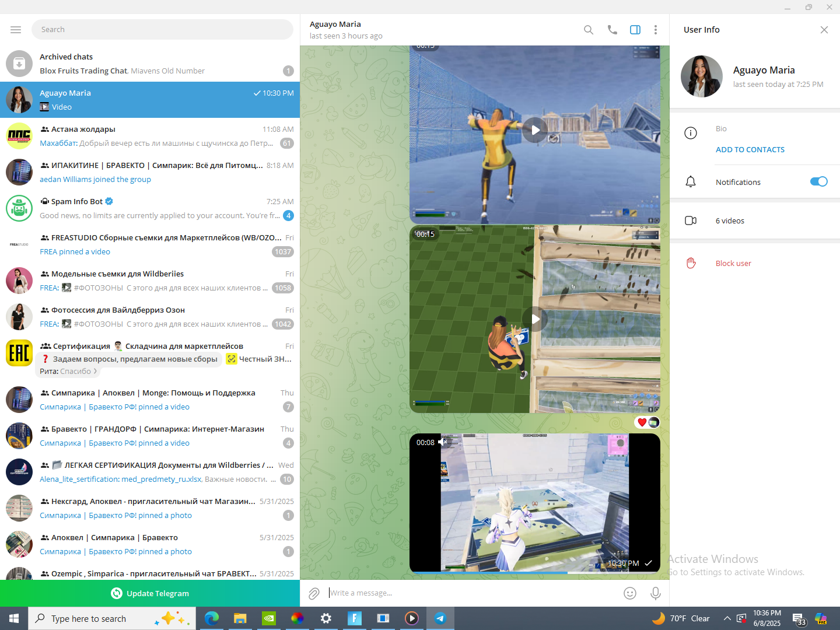Open Модельные съемки для Wildberiies chat
Screen dimensions: 840x630
150,281
